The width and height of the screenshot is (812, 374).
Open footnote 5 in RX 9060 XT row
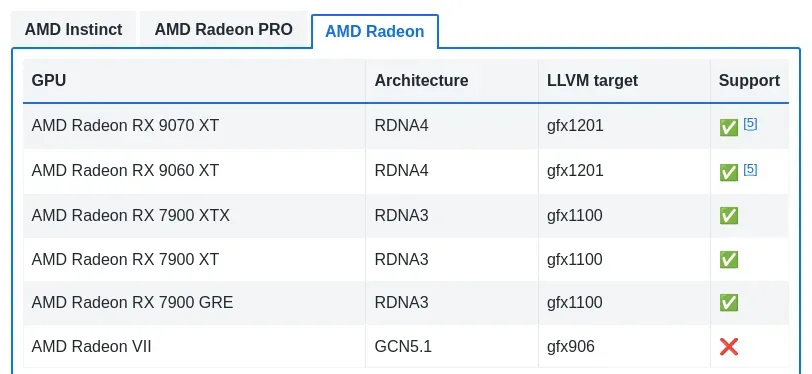pos(750,169)
